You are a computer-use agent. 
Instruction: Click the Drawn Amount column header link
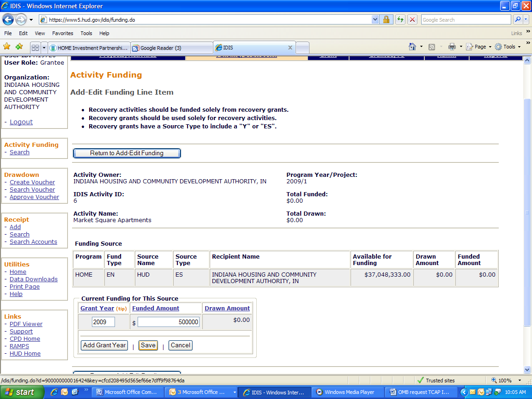(227, 308)
